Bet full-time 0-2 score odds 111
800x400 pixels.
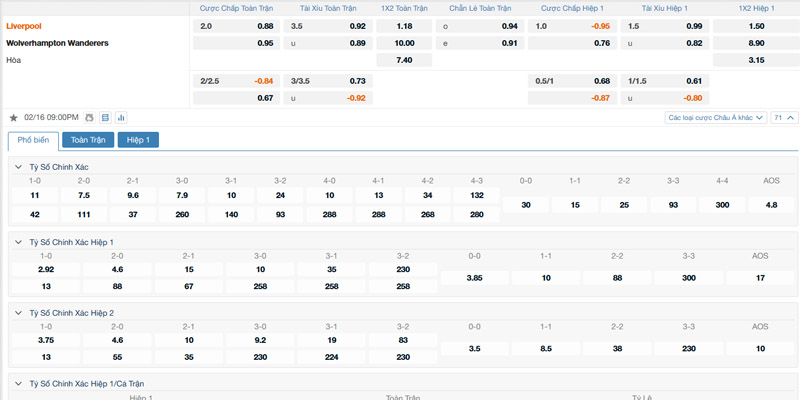84,215
